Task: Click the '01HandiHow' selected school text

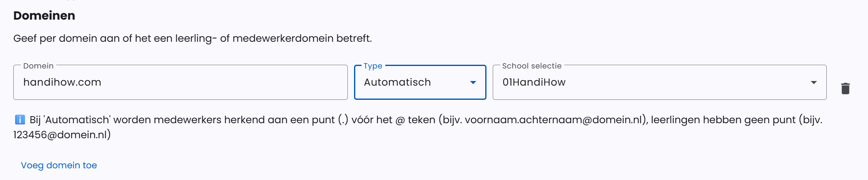Action: 534,82
